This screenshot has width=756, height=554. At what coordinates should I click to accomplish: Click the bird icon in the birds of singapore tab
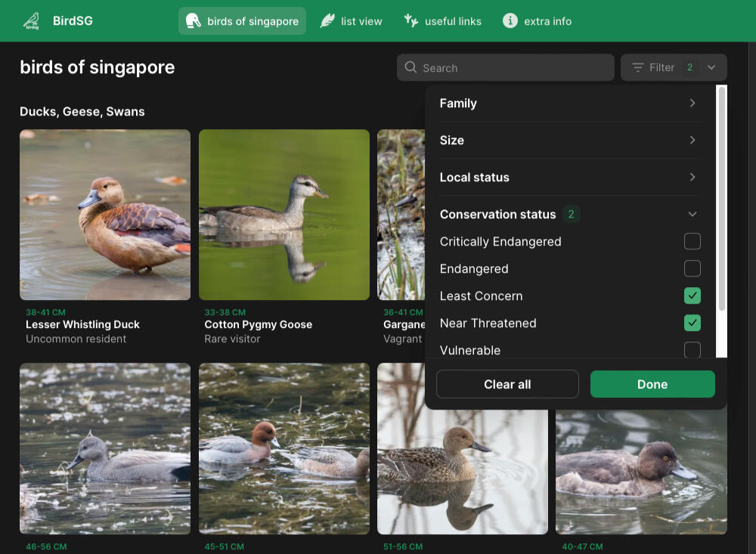194,21
